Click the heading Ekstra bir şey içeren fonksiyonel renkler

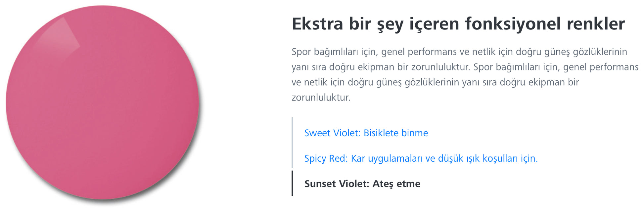pyautogui.click(x=458, y=24)
